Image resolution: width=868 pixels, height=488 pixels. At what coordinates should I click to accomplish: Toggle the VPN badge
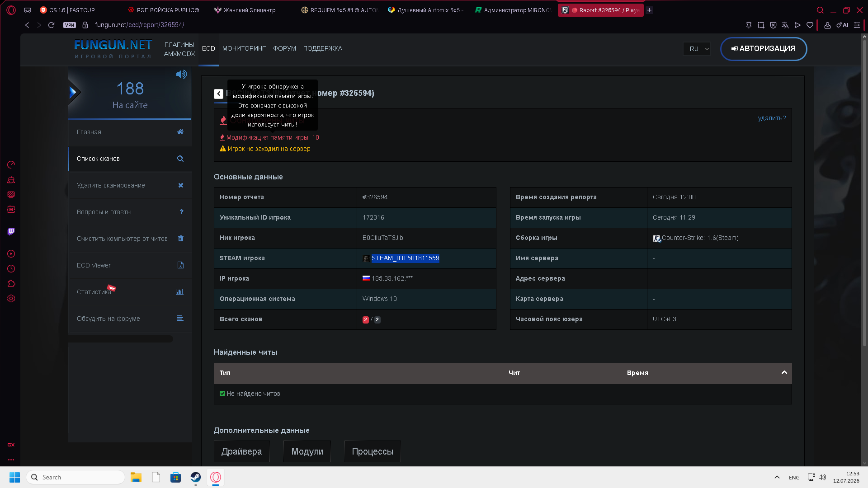point(70,25)
